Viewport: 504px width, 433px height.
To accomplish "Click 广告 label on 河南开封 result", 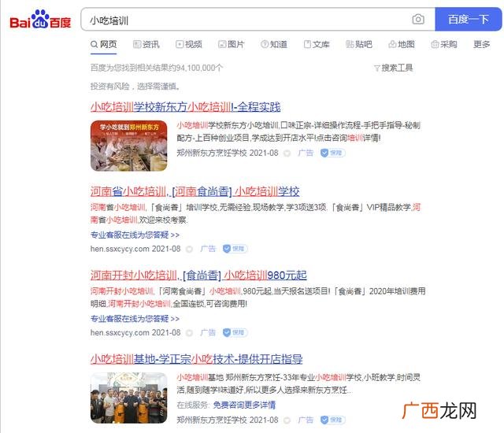I will tap(208, 332).
